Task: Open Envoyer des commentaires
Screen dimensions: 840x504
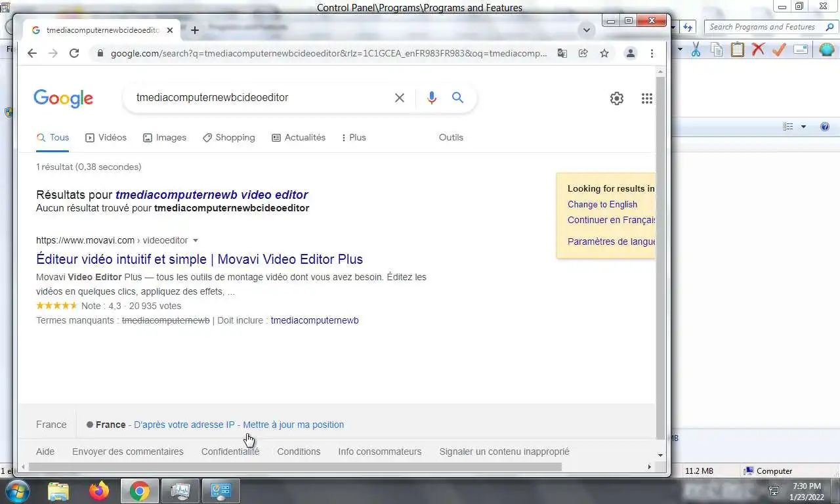Action: click(128, 451)
